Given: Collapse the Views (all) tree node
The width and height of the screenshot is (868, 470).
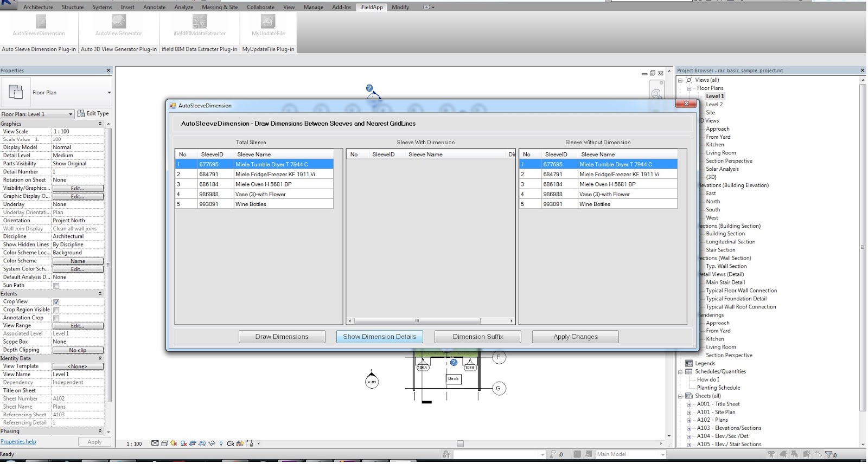Looking at the screenshot, I should click(x=680, y=80).
